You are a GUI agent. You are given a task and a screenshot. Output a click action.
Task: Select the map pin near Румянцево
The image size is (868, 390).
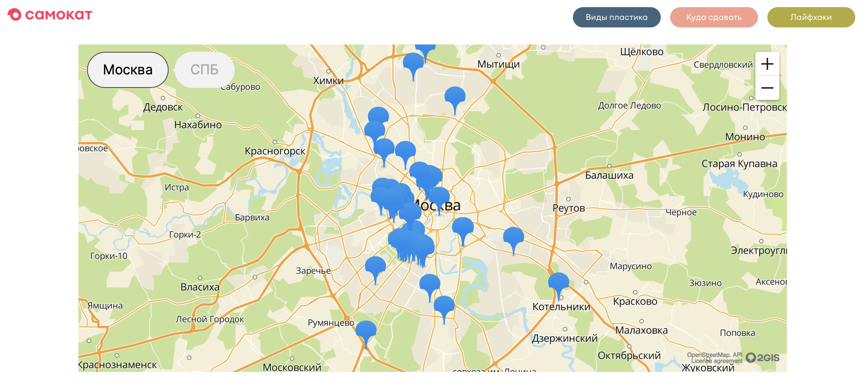366,330
